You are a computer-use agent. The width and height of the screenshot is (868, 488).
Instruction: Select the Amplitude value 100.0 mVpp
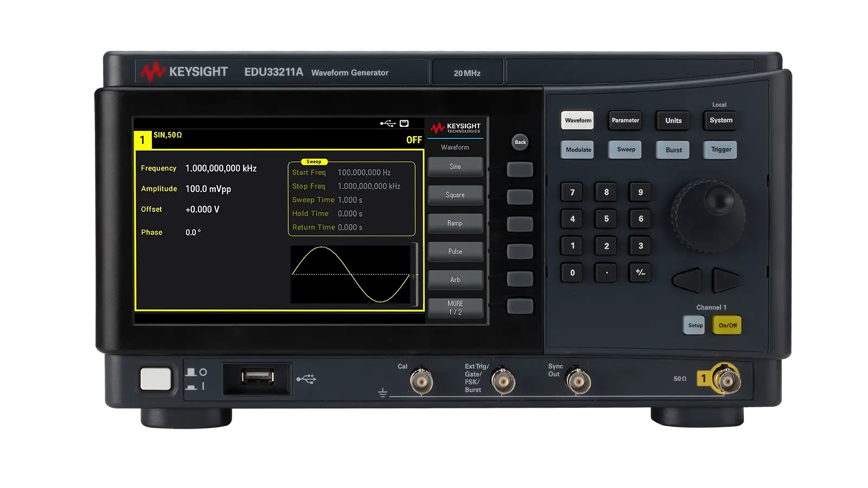208,189
